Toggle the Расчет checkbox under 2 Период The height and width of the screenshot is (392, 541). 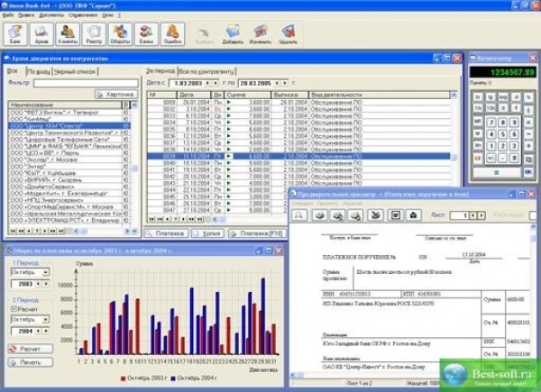coord(14,309)
